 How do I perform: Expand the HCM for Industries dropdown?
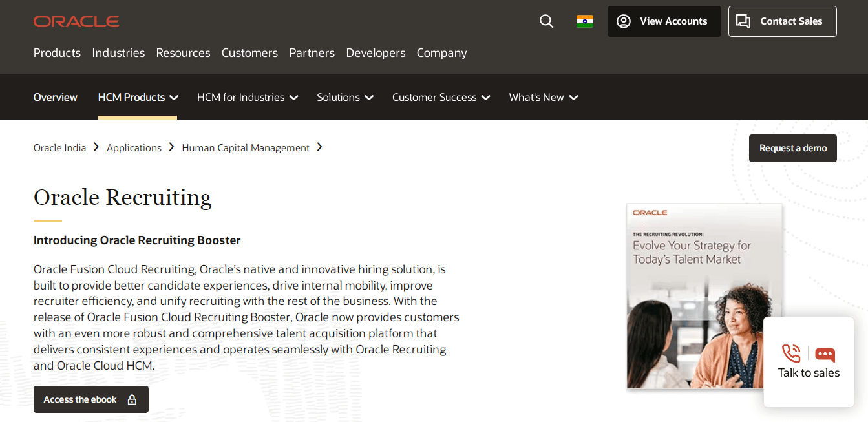pyautogui.click(x=248, y=97)
